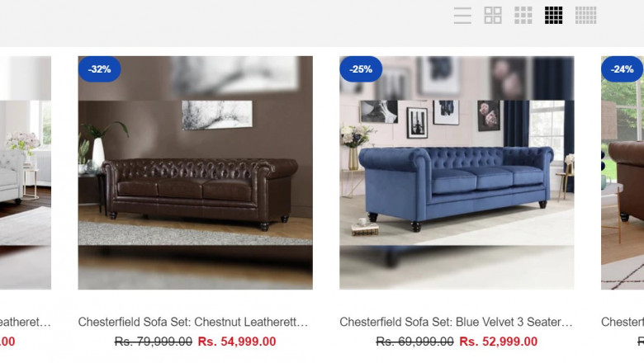Select the four-column grid view icon
The height and width of the screenshot is (363, 644).
click(x=554, y=16)
